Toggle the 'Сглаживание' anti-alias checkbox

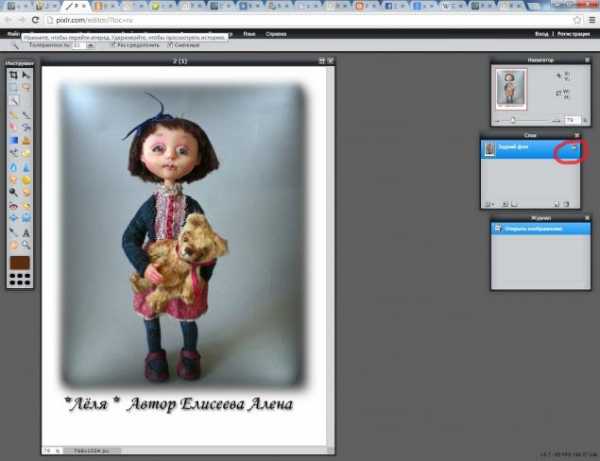(x=170, y=45)
